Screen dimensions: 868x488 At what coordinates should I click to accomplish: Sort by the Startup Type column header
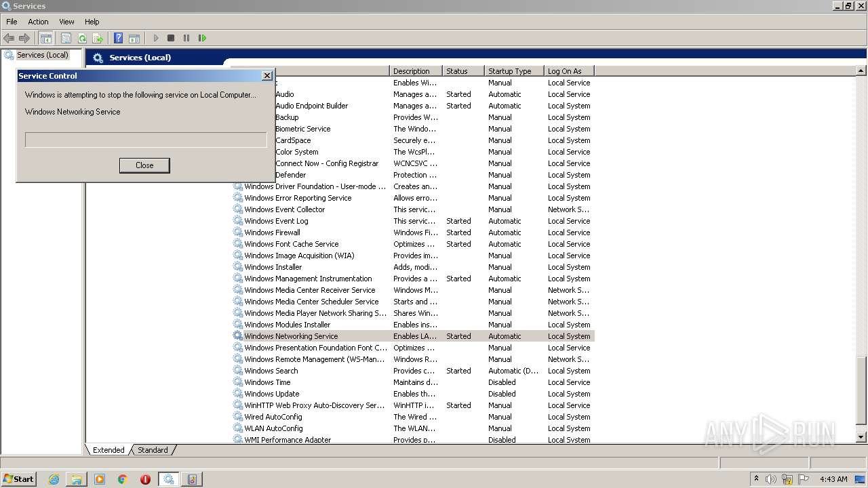(x=514, y=71)
